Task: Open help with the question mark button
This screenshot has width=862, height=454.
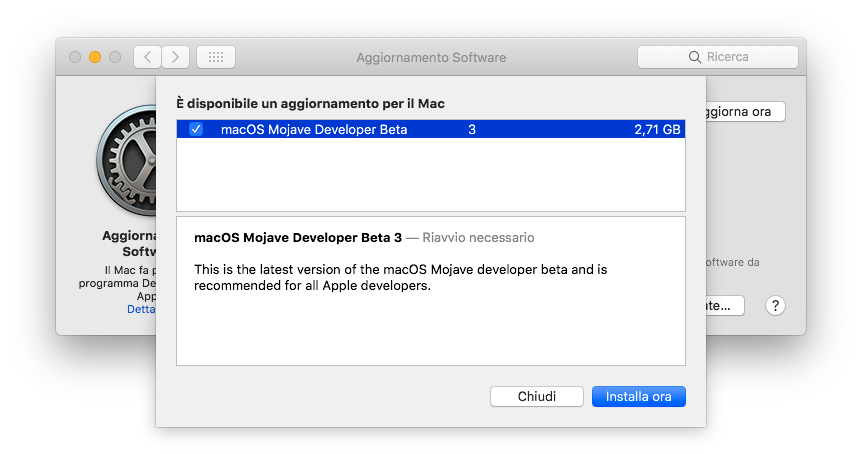Action: click(775, 306)
